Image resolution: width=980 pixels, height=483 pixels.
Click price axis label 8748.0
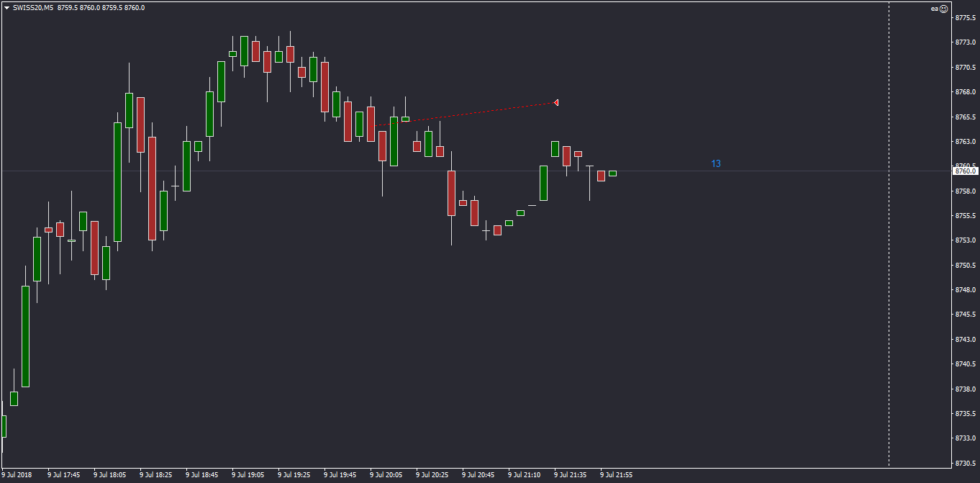pos(965,290)
